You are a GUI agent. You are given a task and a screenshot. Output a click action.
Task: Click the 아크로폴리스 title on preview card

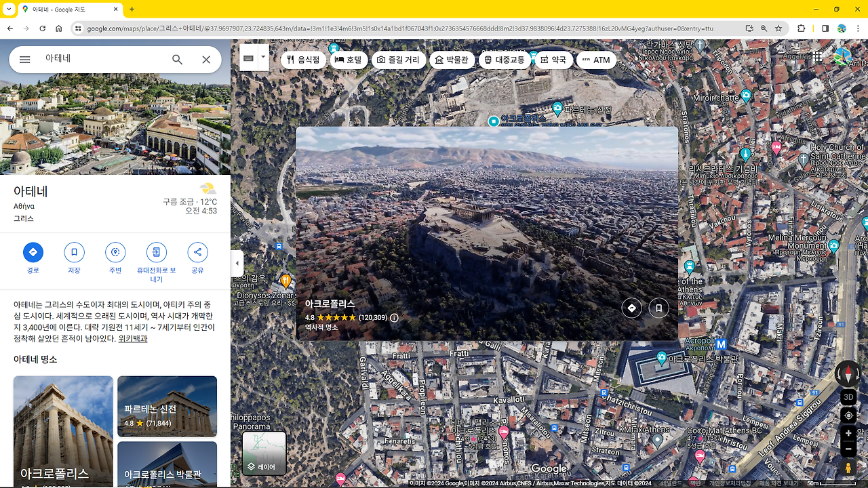pos(330,304)
